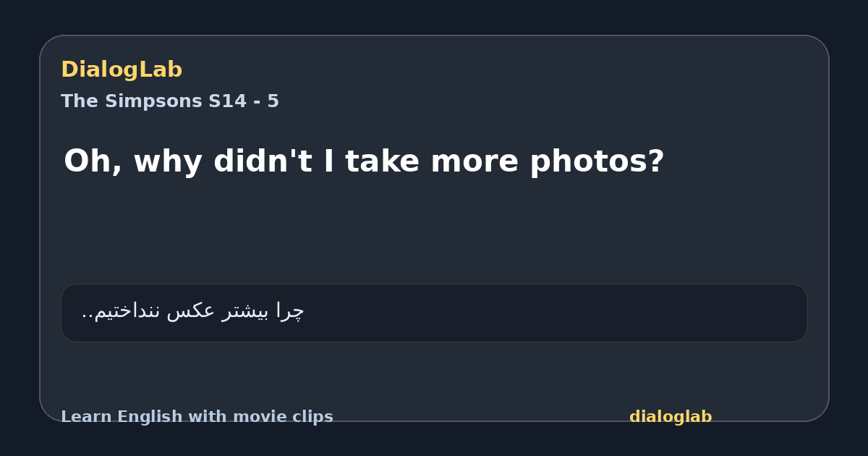Click the "S14" season label

coord(227,101)
